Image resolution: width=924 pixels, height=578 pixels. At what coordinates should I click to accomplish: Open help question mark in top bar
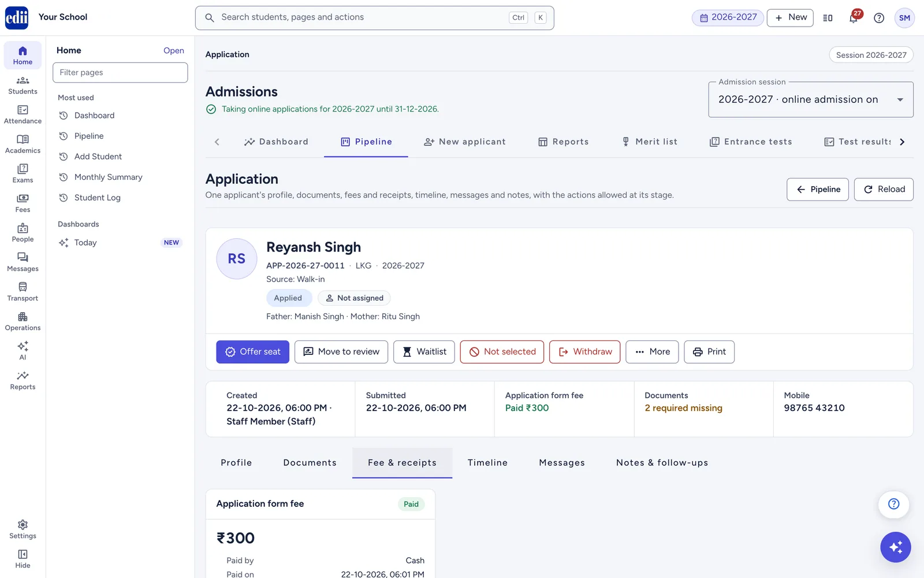[x=879, y=18]
